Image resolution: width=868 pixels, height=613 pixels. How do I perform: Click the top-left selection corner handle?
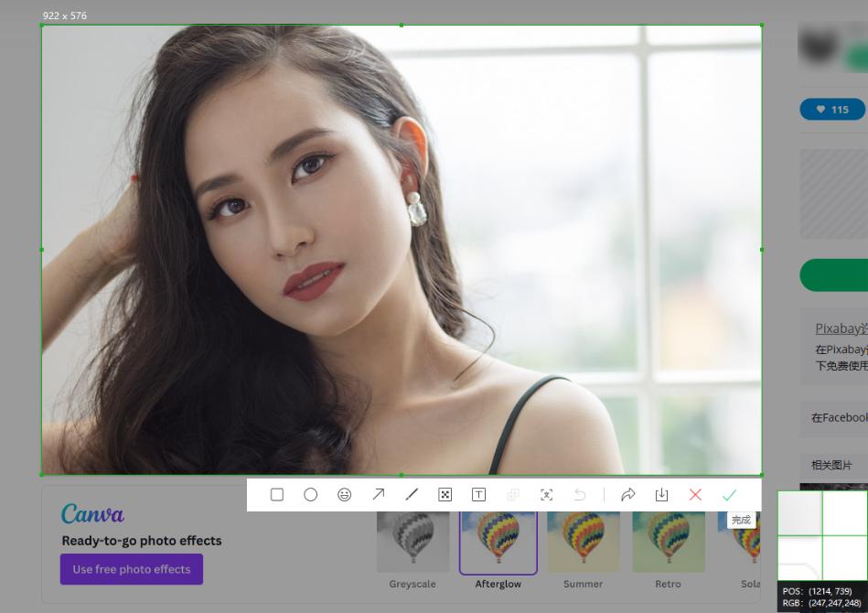[42, 25]
